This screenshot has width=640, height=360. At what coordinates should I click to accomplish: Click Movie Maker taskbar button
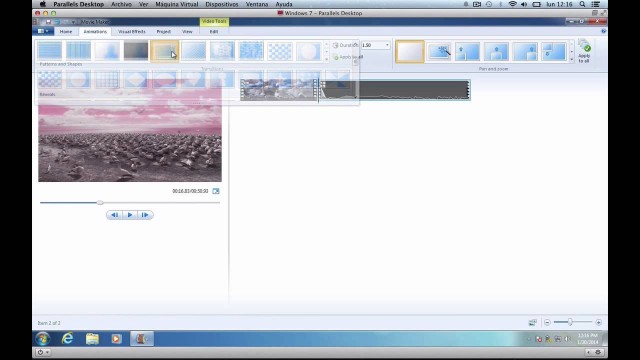pos(142,338)
